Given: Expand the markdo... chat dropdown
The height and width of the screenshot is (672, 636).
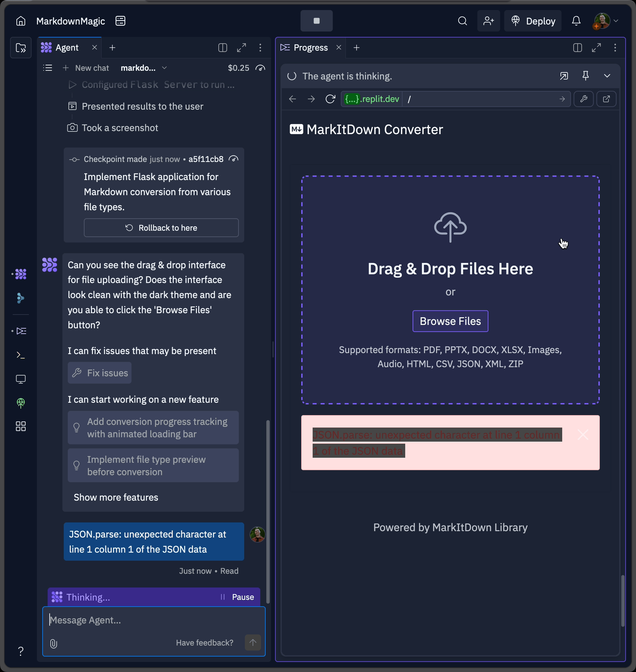Looking at the screenshot, I should click(x=144, y=68).
